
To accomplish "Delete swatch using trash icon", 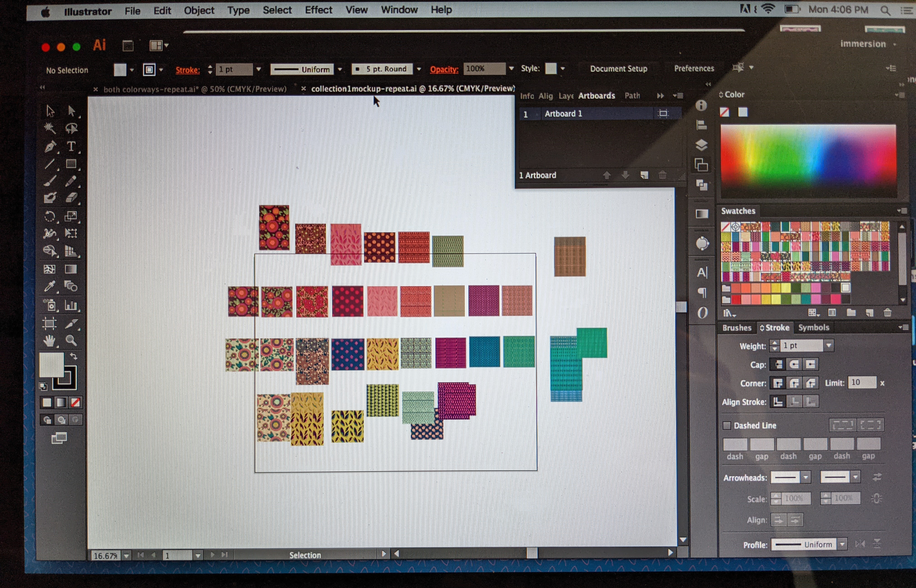I will [887, 313].
